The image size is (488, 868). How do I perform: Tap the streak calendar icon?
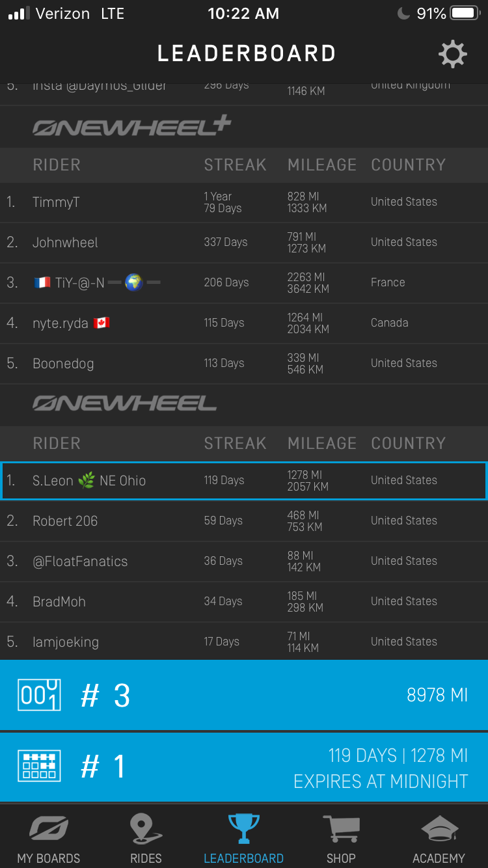(39, 766)
